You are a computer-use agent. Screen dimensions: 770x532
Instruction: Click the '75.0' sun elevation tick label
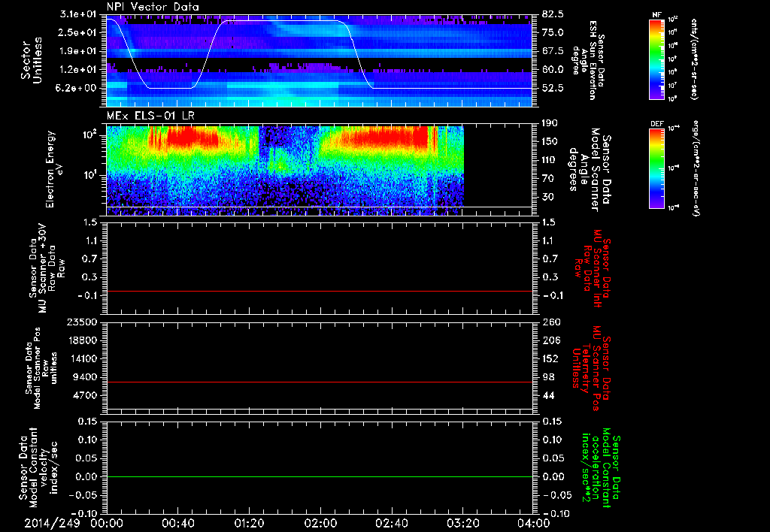coord(553,32)
